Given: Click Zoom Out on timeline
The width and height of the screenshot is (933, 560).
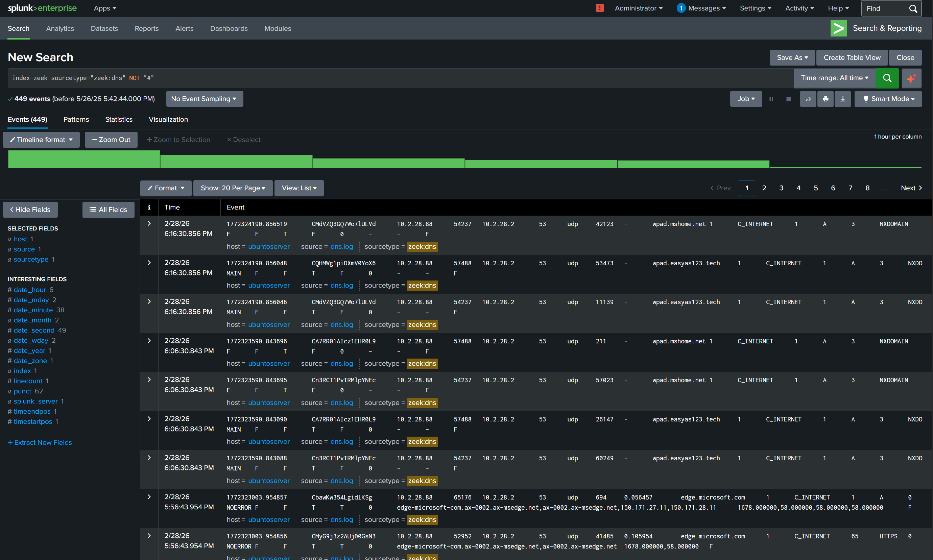Looking at the screenshot, I should (111, 140).
